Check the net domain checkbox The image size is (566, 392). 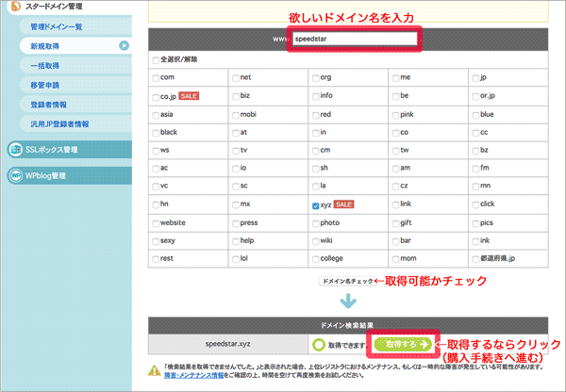(236, 78)
